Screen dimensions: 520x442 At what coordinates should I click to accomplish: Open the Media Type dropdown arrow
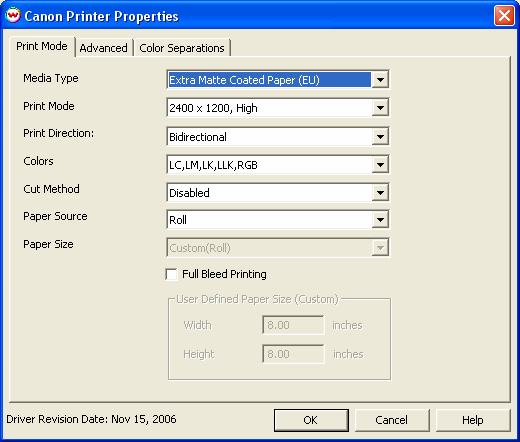(x=380, y=80)
